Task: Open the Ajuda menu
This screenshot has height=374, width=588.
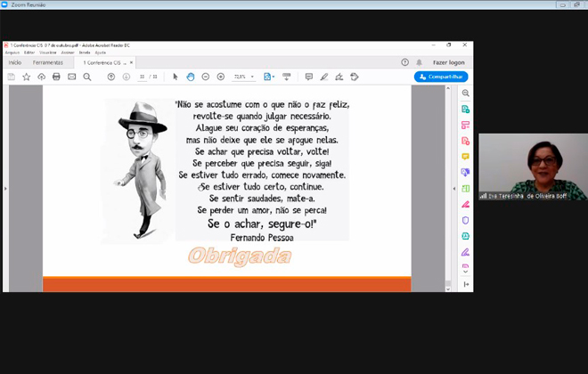Action: [x=101, y=53]
